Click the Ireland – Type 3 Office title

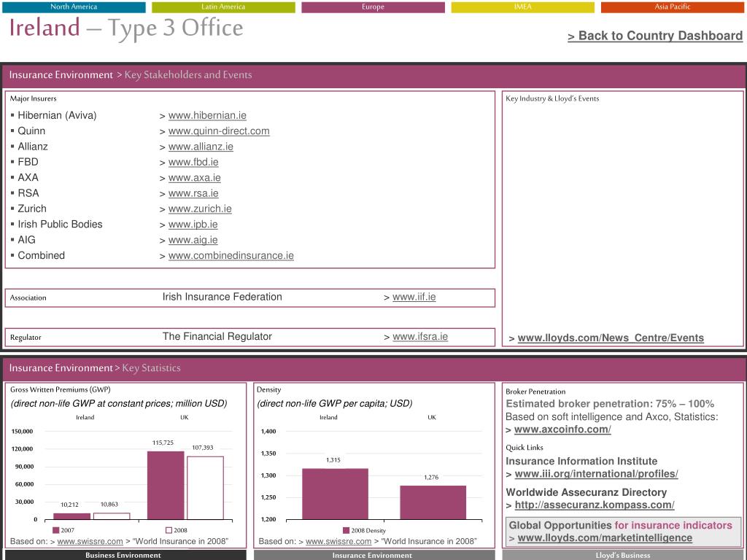[x=126, y=28]
